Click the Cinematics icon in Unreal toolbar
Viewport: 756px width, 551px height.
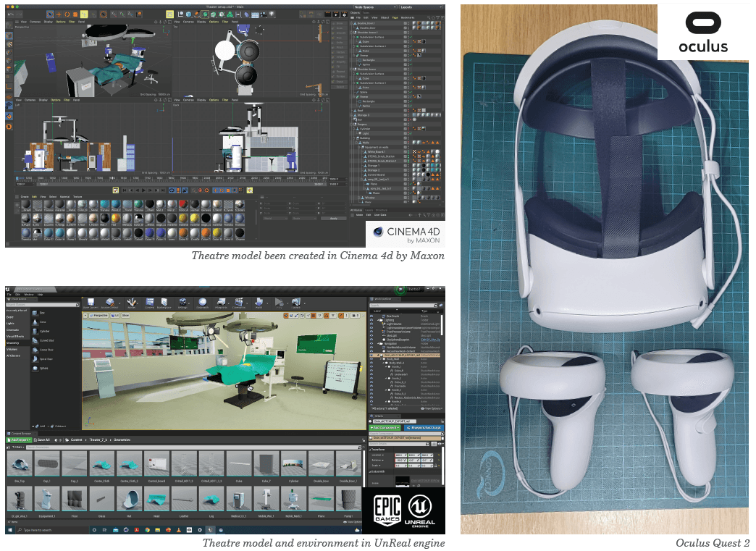(239, 303)
